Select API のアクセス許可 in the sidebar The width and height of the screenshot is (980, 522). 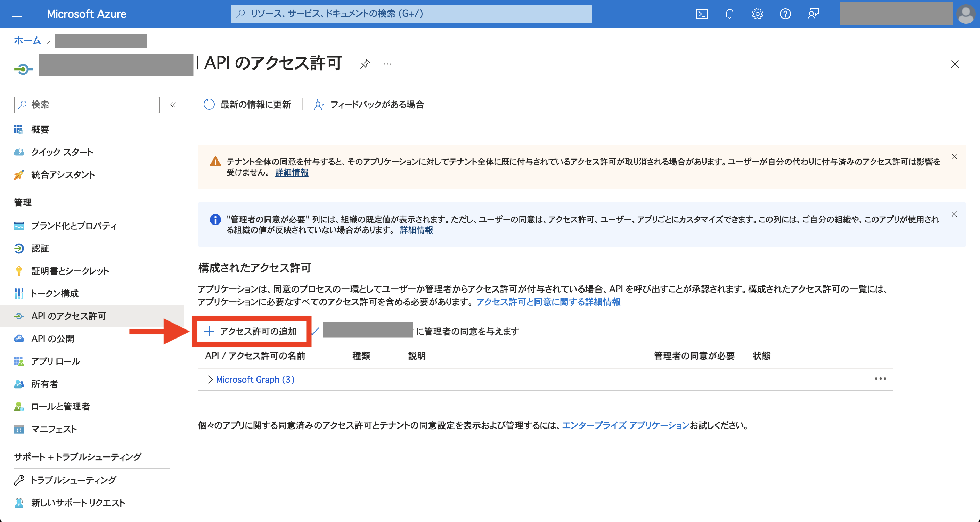(92, 316)
